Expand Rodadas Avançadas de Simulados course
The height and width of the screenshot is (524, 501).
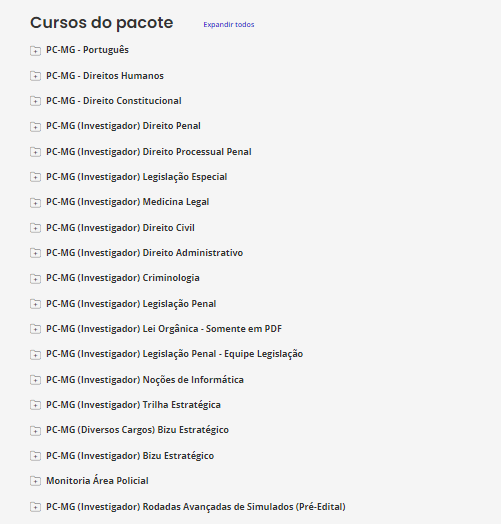196,507
